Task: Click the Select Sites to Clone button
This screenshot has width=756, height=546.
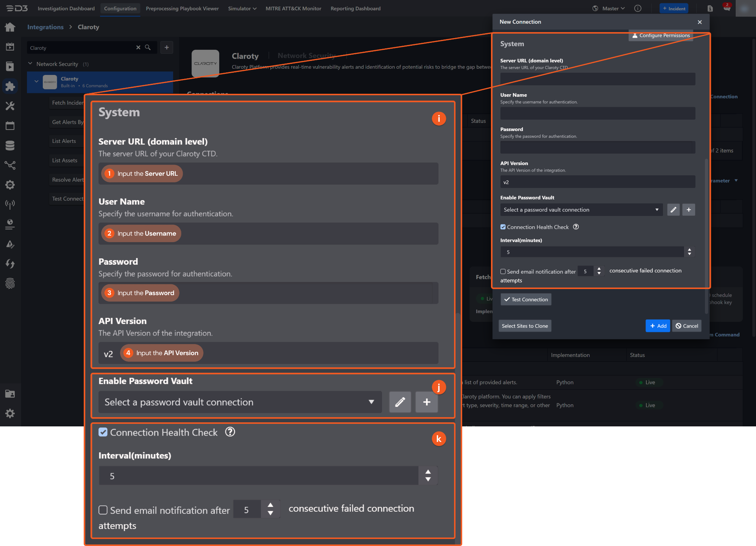Action: click(525, 326)
